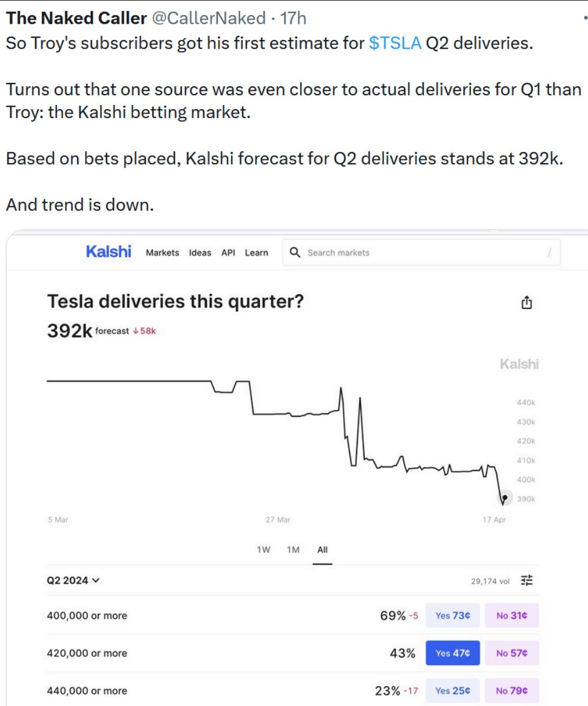Click the red down arrow beside 58k

coord(137,332)
